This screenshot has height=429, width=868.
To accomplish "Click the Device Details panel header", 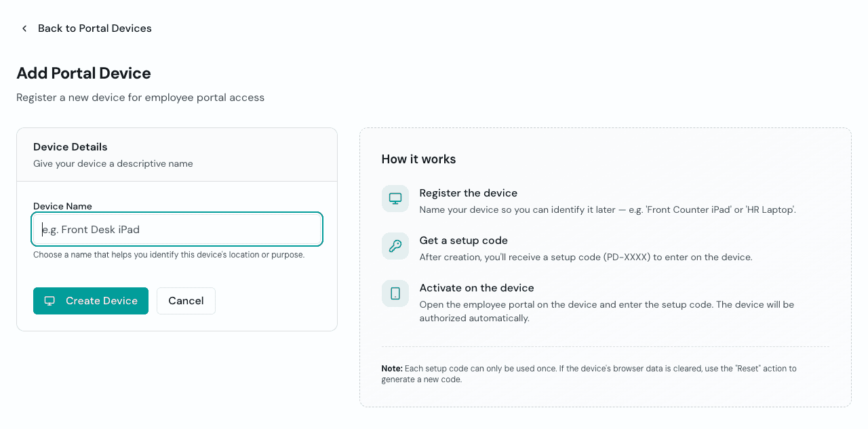I will click(70, 147).
